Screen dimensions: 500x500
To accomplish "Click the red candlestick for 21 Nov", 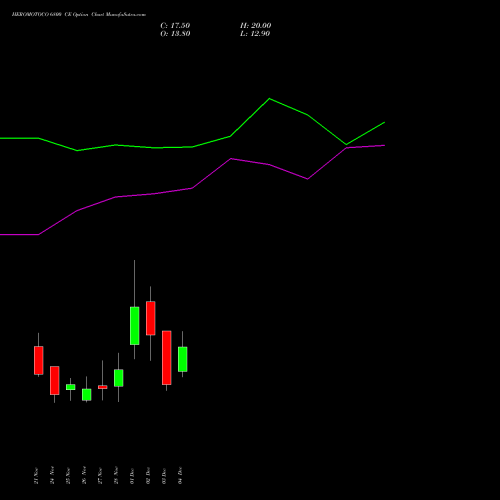I will 39,360.
